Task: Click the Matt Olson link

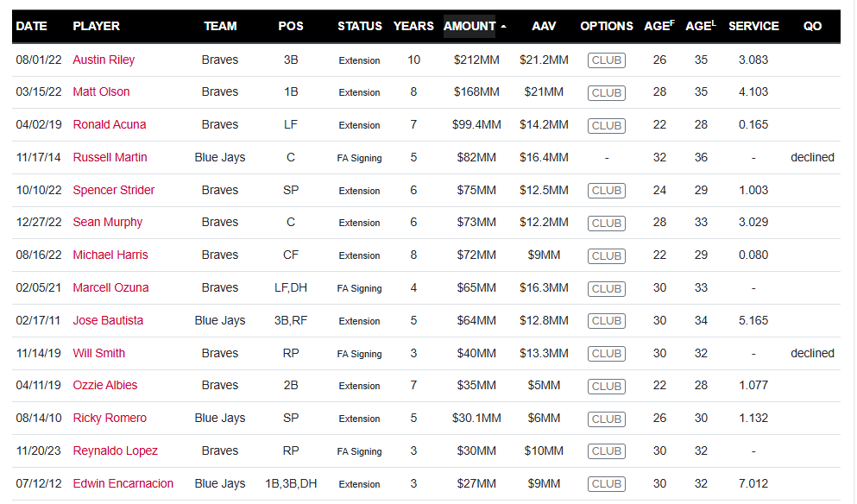Action: (x=101, y=92)
